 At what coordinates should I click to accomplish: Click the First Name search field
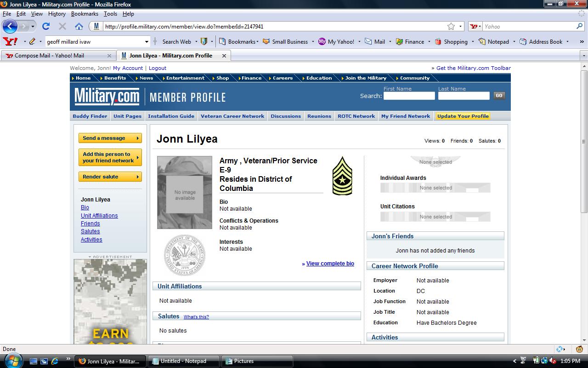click(x=409, y=96)
